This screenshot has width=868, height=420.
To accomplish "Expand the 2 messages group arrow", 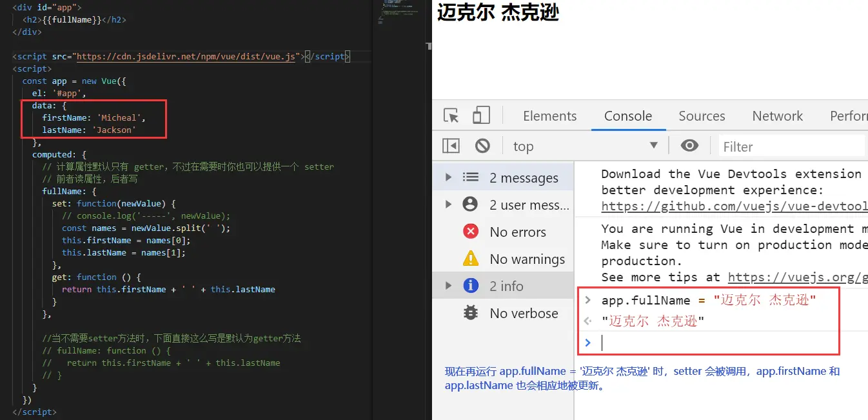I will pyautogui.click(x=448, y=177).
